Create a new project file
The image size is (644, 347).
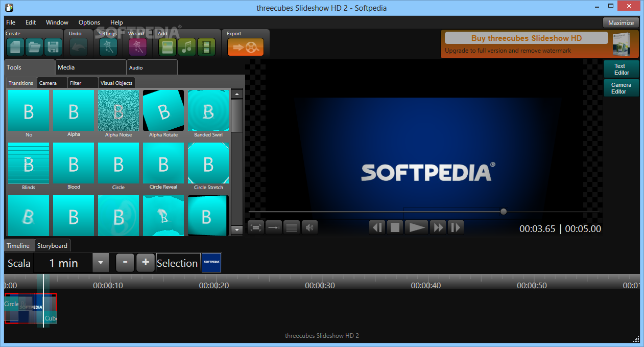click(x=15, y=47)
